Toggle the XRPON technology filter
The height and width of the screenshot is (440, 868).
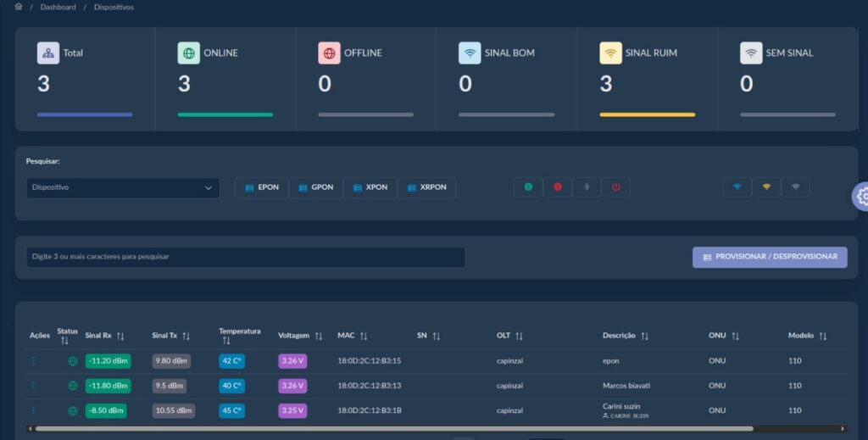[x=426, y=187]
